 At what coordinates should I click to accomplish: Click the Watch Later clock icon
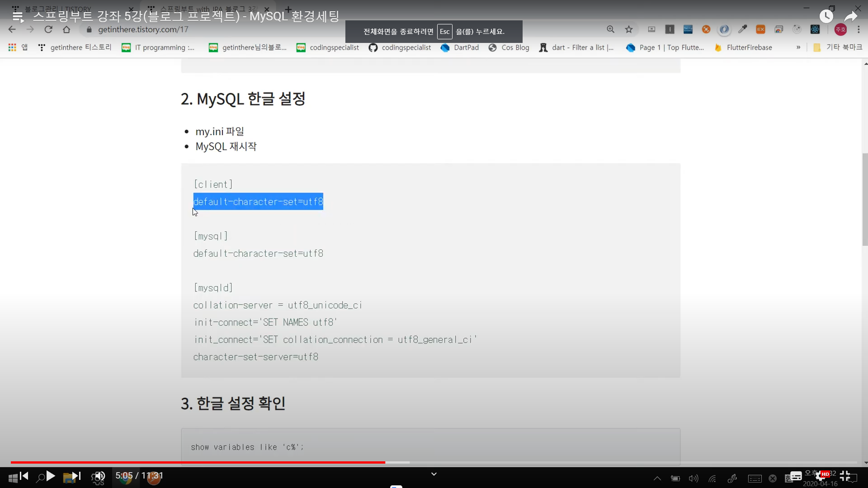click(x=826, y=16)
